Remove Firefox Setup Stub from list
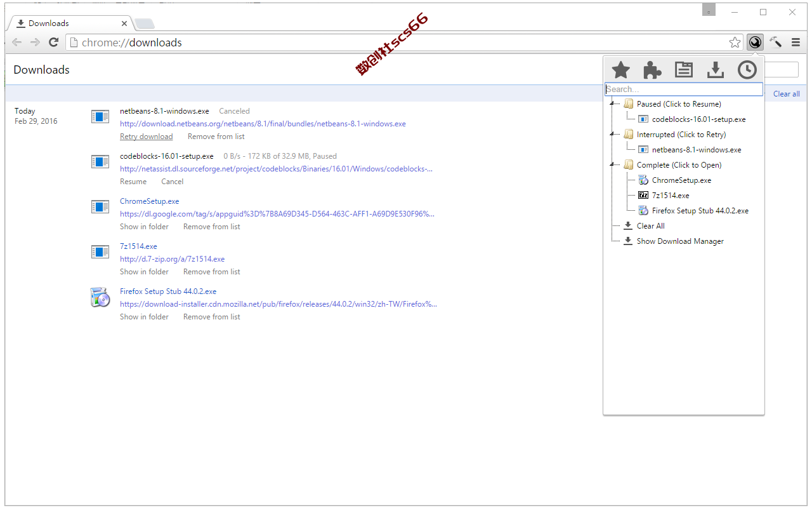 coord(211,317)
